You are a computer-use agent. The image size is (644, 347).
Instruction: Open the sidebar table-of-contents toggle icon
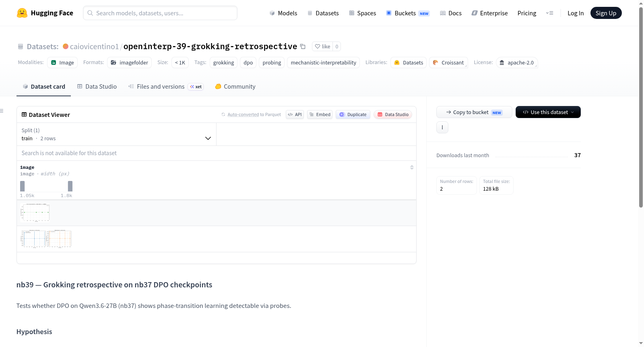coord(2,111)
